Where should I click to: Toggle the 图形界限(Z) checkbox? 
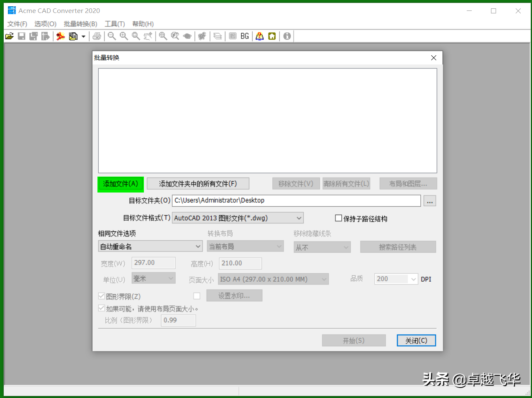pyautogui.click(x=101, y=296)
